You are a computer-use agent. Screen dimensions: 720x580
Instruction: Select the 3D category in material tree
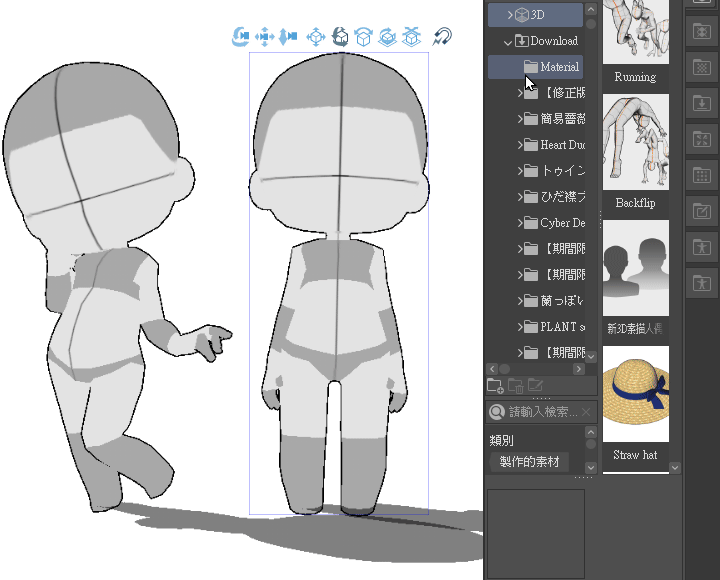coord(535,15)
